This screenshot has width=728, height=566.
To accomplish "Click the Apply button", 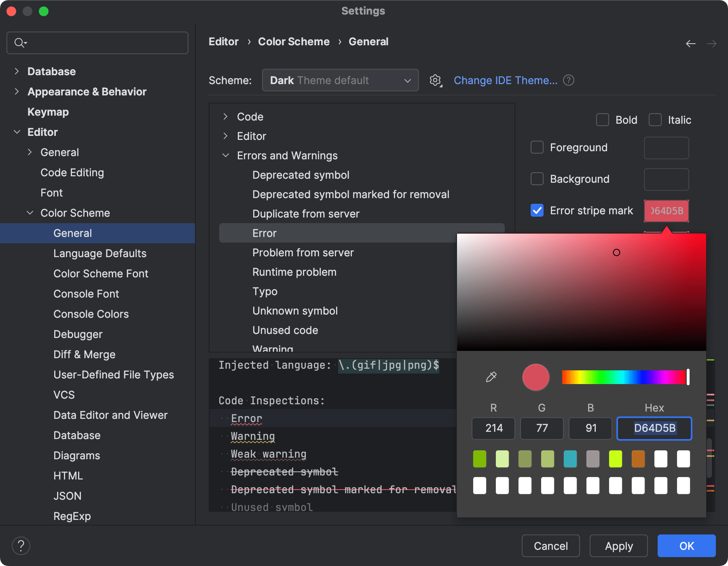I will pos(619,546).
